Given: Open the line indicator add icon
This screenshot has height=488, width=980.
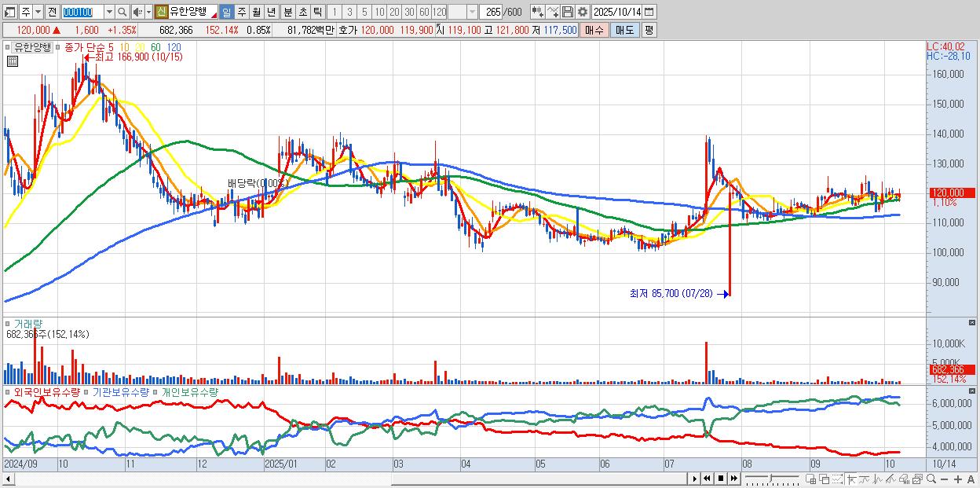Looking at the screenshot, I should point(552,12).
